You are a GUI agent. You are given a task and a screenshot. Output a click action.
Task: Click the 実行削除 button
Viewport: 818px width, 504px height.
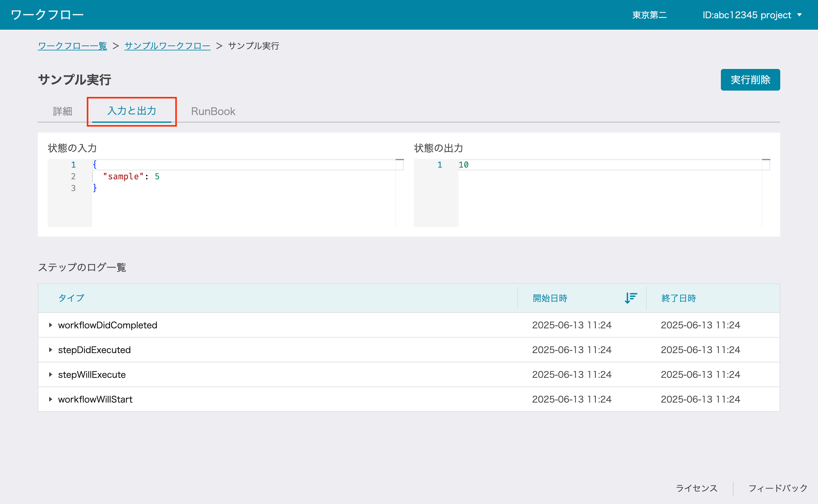(x=750, y=80)
